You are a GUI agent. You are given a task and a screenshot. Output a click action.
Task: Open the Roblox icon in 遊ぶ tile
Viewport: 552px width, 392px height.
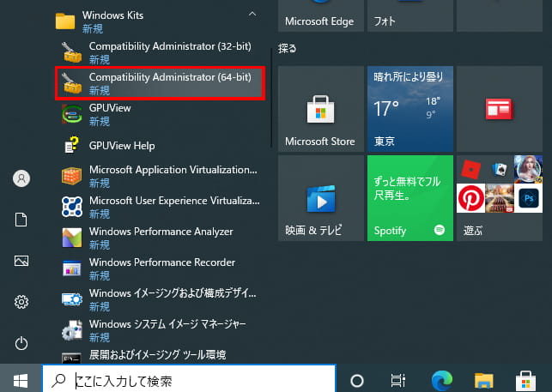coord(470,169)
